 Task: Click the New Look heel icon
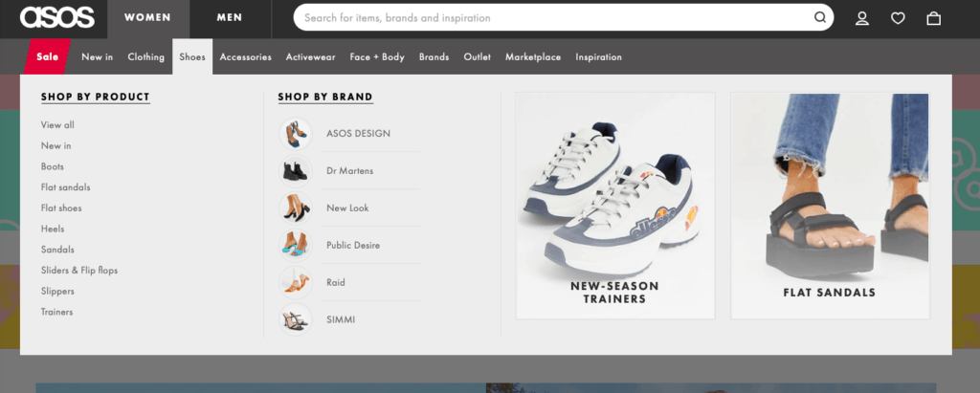click(296, 207)
